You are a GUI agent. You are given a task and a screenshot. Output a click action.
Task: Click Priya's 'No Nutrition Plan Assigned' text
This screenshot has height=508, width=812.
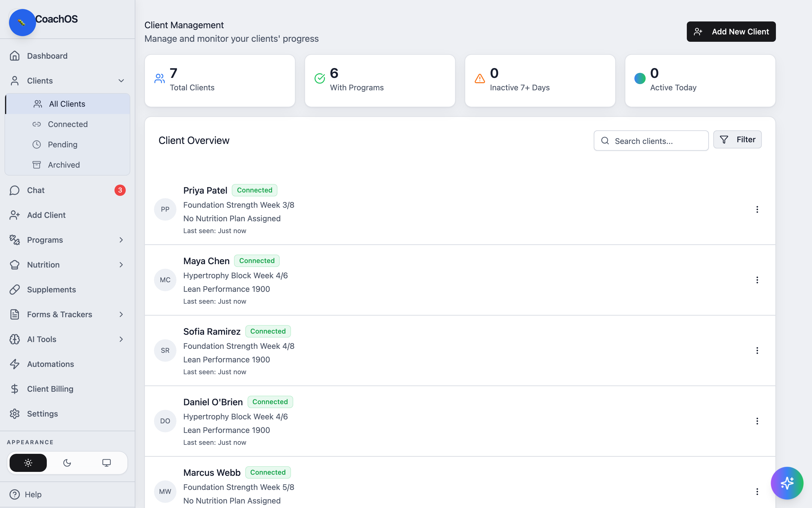click(232, 218)
